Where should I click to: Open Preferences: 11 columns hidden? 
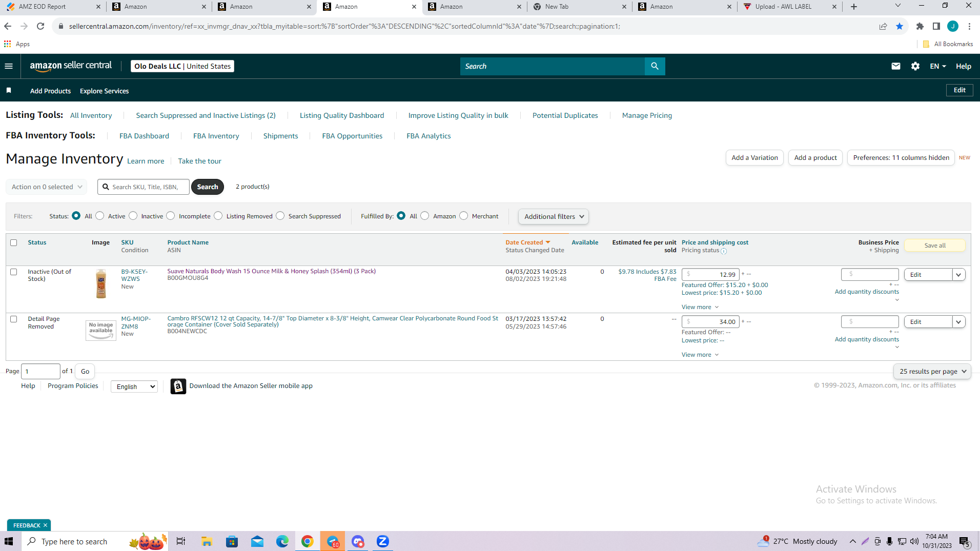click(x=901, y=157)
